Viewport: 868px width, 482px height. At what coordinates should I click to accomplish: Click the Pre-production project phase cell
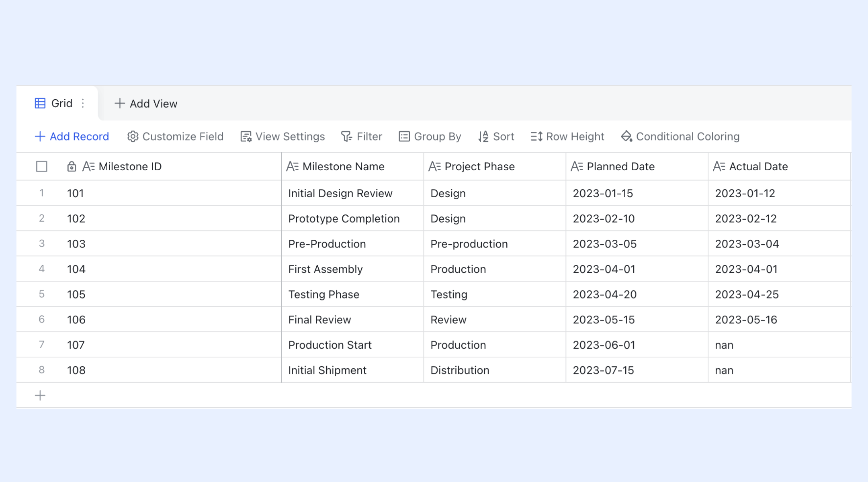click(x=495, y=244)
